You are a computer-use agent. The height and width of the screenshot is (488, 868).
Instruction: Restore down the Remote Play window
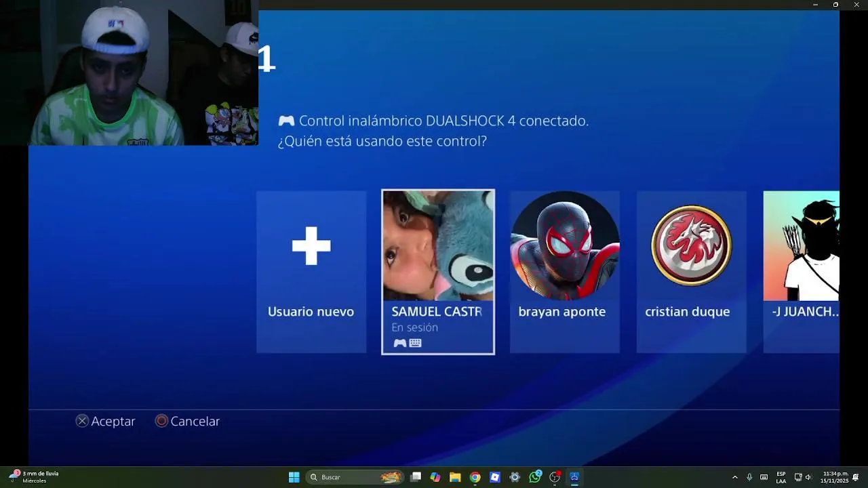tap(835, 5)
